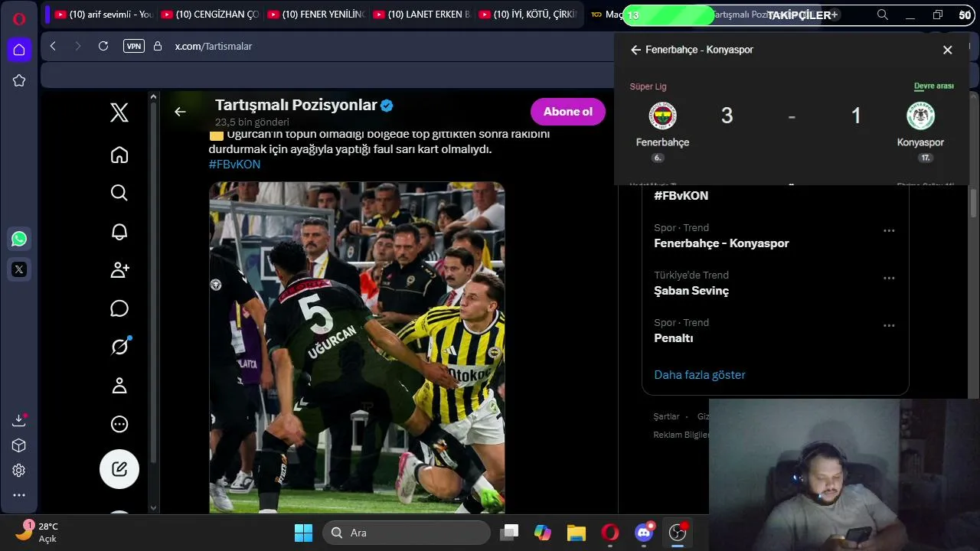
Task: Go back from Fenerbahçe - Konyaspor panel
Action: pyautogui.click(x=635, y=50)
